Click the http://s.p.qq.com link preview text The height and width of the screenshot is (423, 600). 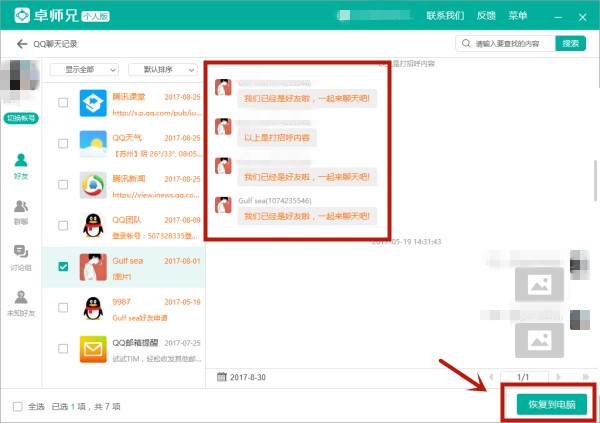(x=157, y=113)
